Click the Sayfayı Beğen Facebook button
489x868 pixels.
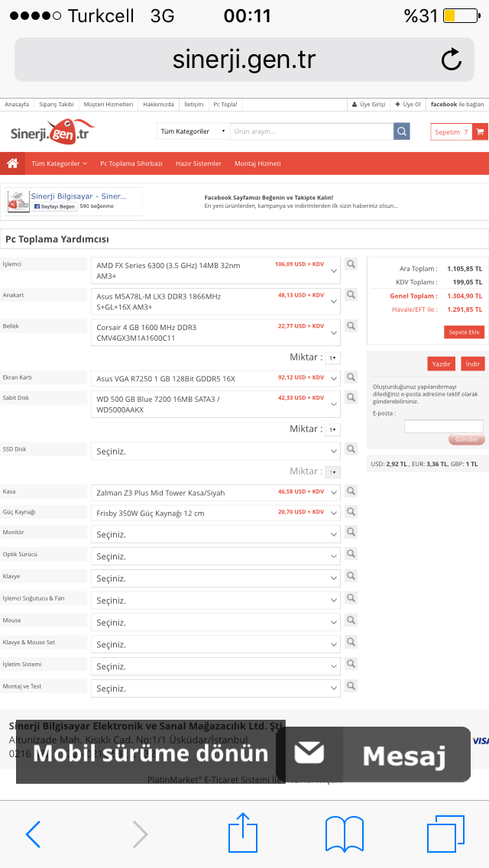[53, 206]
